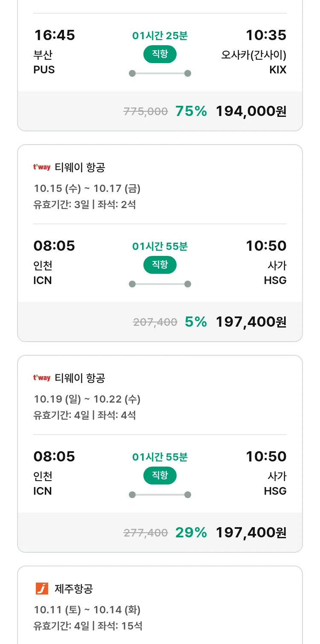Select the 194,000원 fare
Screen dimensions: 320x644
[251, 111]
